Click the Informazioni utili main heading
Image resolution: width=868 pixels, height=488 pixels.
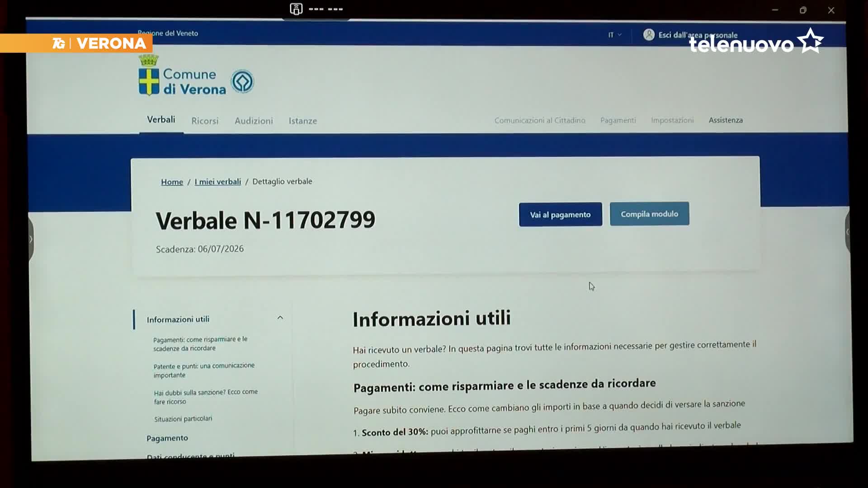pyautogui.click(x=432, y=319)
